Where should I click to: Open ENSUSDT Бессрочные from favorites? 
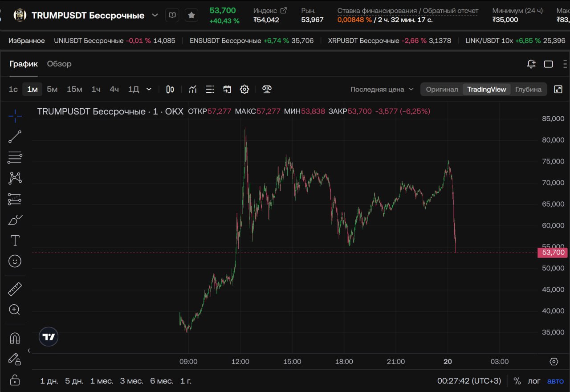(x=252, y=41)
